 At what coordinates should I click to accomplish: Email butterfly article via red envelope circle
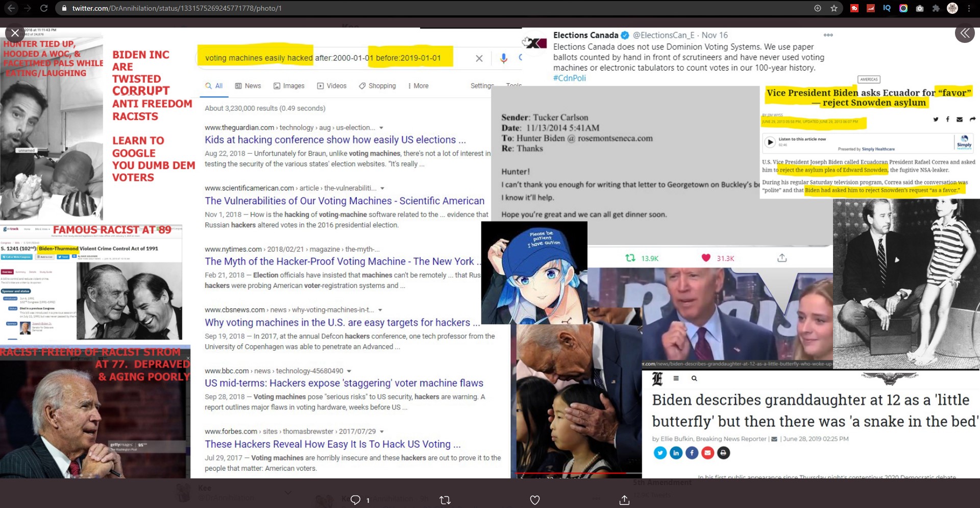tap(707, 453)
